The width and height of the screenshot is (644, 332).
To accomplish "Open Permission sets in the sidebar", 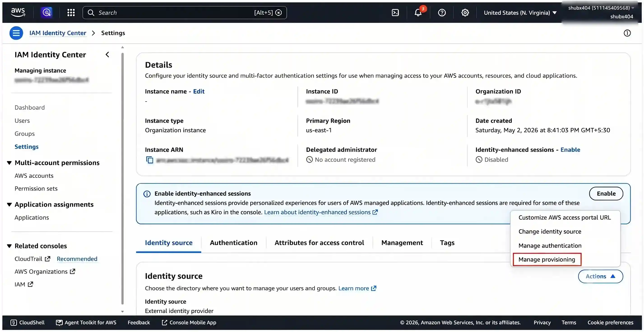I will coord(36,189).
